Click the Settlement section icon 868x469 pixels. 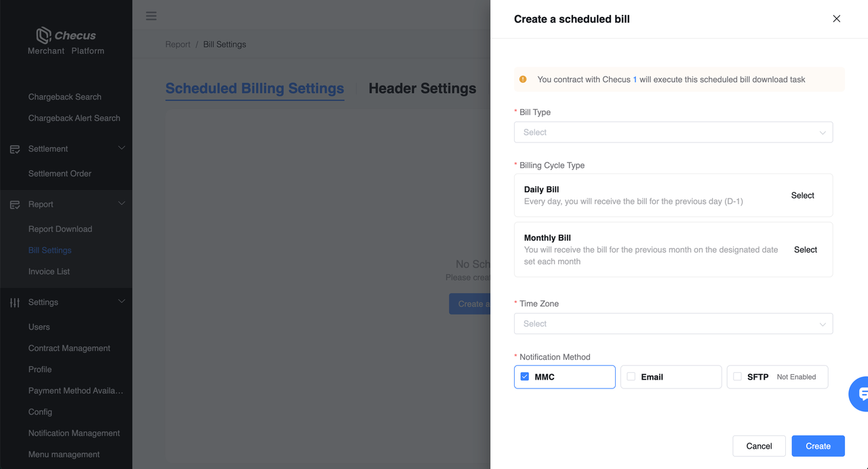(x=15, y=149)
